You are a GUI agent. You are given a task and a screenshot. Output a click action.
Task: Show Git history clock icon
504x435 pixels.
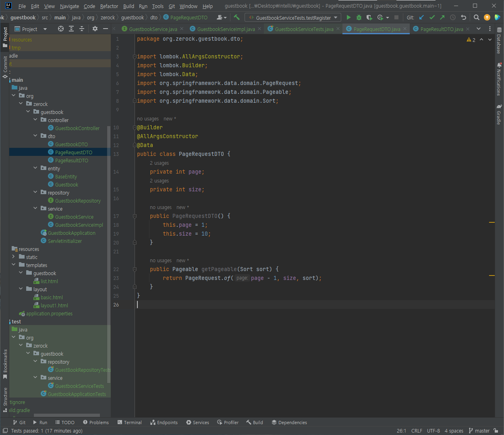pyautogui.click(x=453, y=17)
